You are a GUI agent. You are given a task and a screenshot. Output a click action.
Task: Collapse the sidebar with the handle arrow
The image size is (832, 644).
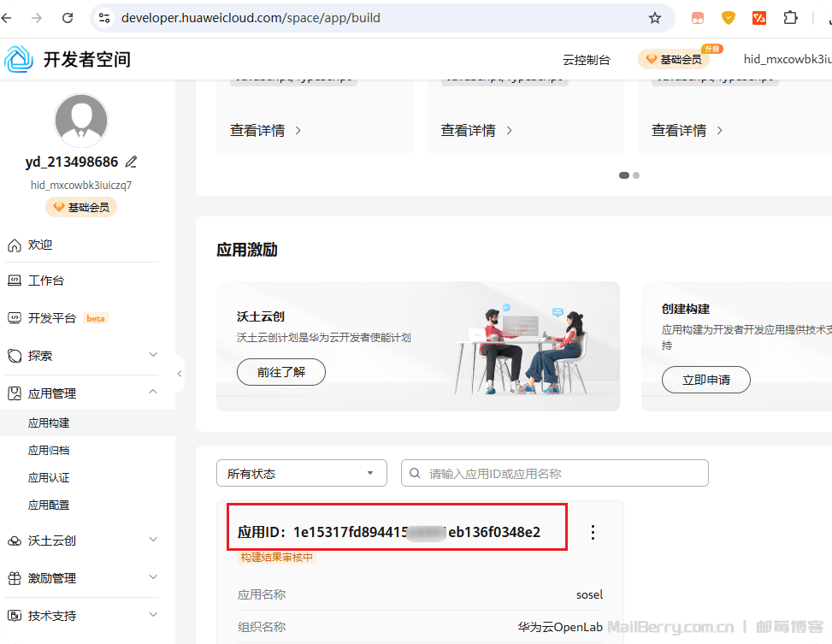[x=180, y=374]
